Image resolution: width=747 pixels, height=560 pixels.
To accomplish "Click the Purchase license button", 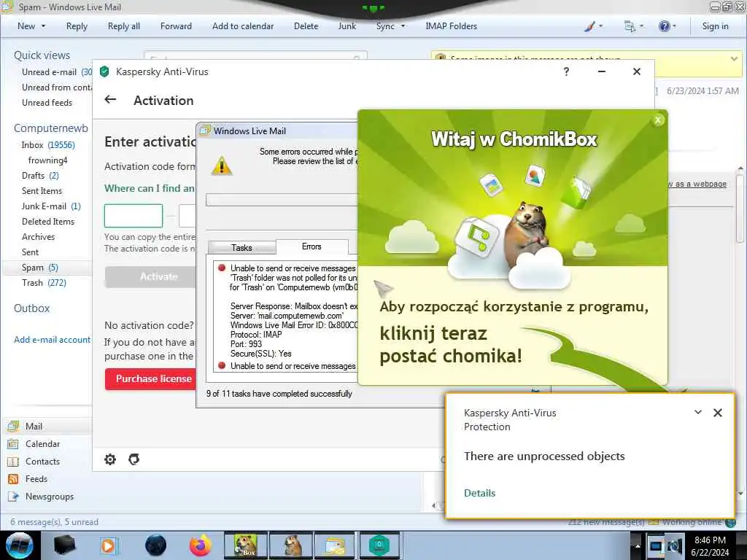I will pyautogui.click(x=150, y=379).
